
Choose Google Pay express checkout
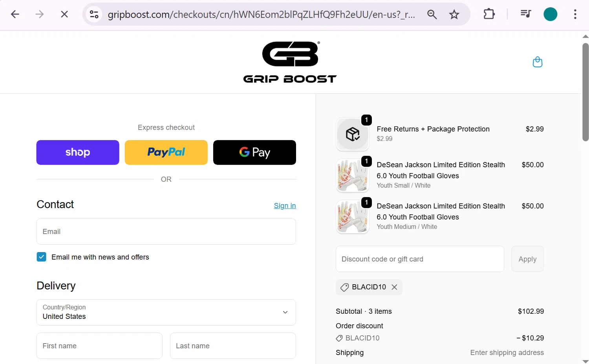tap(254, 152)
